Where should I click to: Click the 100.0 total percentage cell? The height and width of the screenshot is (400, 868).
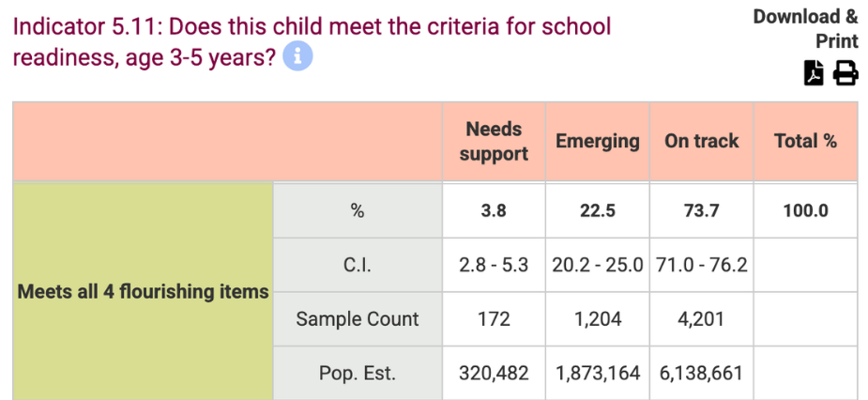[805, 211]
